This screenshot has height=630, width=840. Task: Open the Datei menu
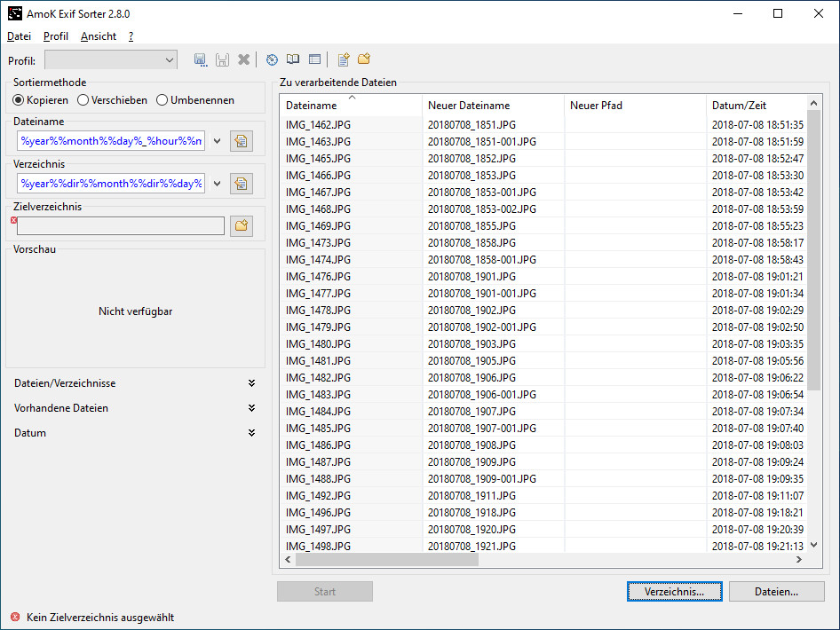click(x=20, y=36)
